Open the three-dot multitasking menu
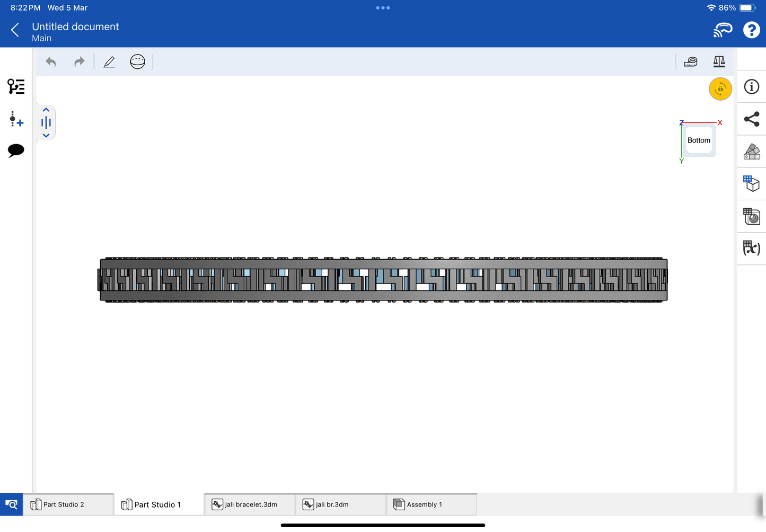The height and width of the screenshot is (532, 766). tap(383, 8)
